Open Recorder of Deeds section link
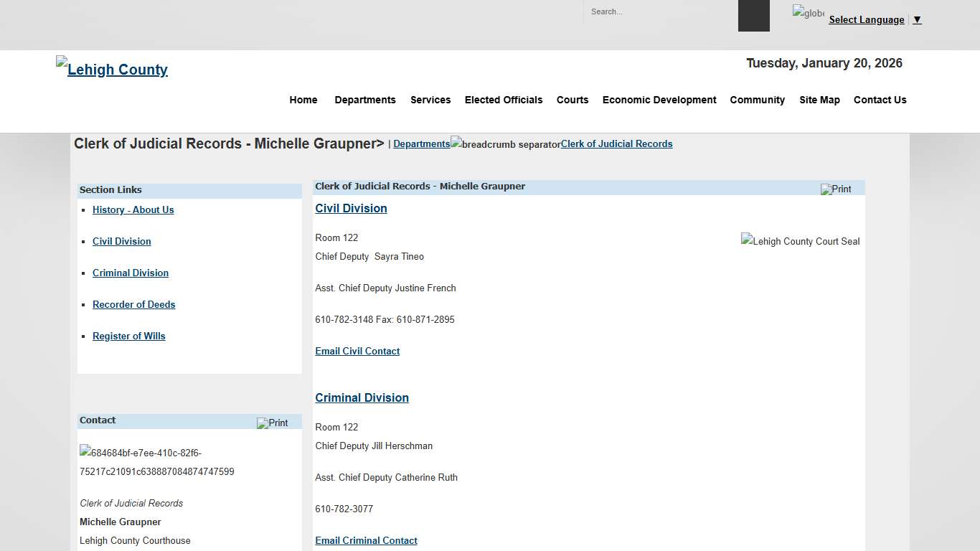980x551 pixels. click(133, 304)
